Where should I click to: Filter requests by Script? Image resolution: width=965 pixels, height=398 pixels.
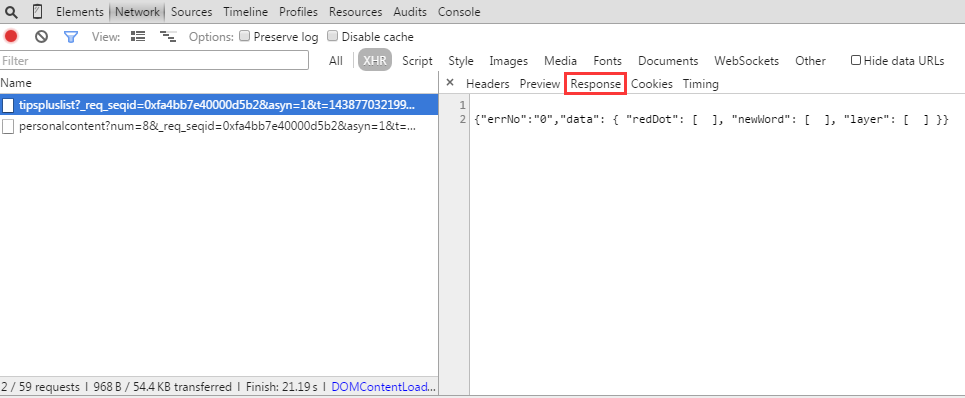[x=417, y=61]
